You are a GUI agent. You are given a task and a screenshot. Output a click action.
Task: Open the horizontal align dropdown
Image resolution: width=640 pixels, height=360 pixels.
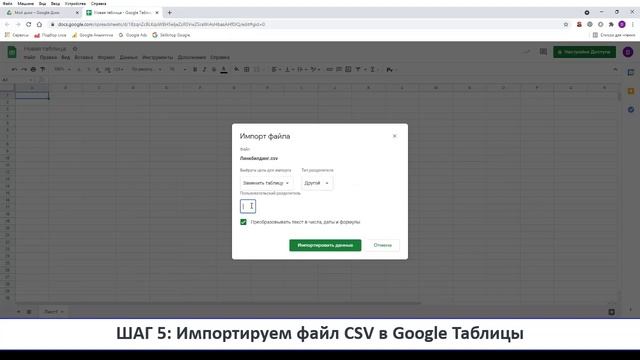[276, 69]
